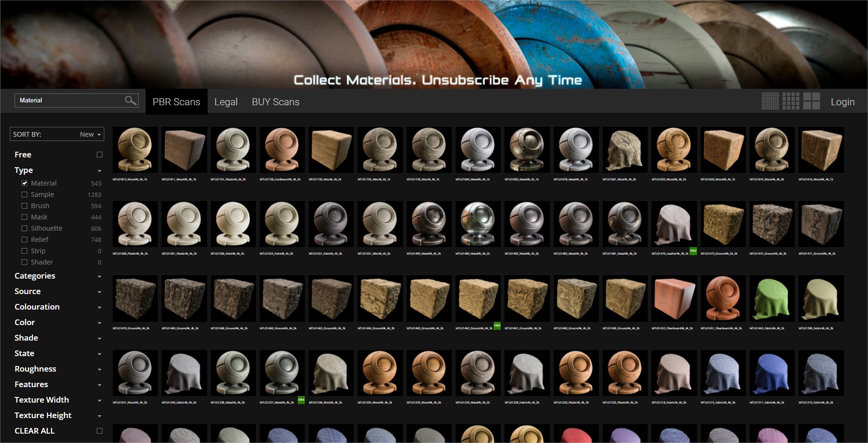Uncheck the Material type checkbox
Screen dimensions: 868x443
pos(24,183)
